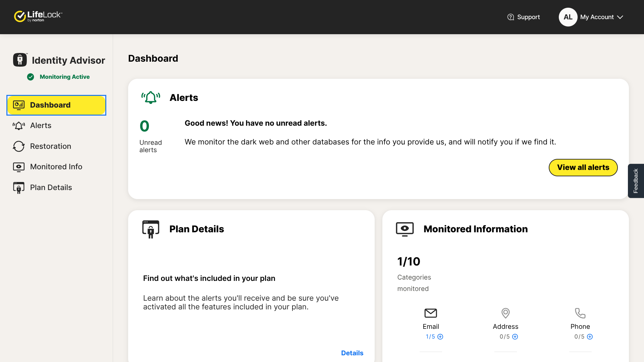This screenshot has height=362, width=644.
Task: Click the sidebar Plan Details icon
Action: pos(19,188)
